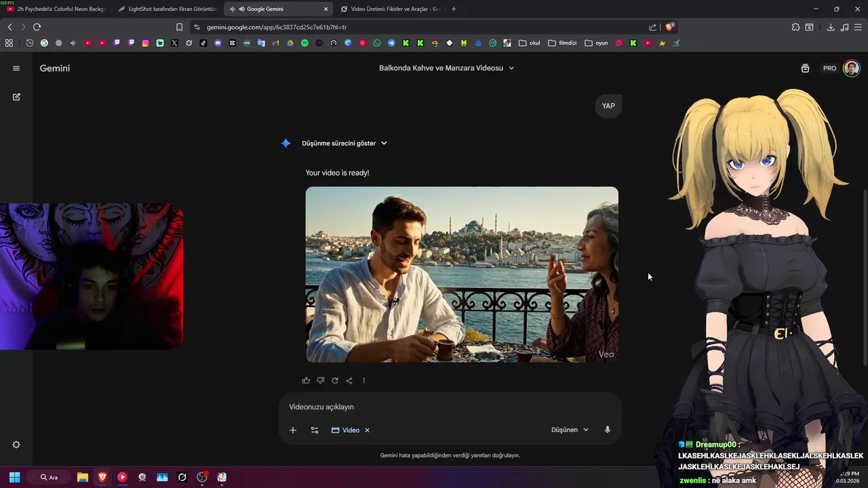Image resolution: width=868 pixels, height=488 pixels.
Task: Open the YouTube Music taskbar icon
Action: click(122, 477)
